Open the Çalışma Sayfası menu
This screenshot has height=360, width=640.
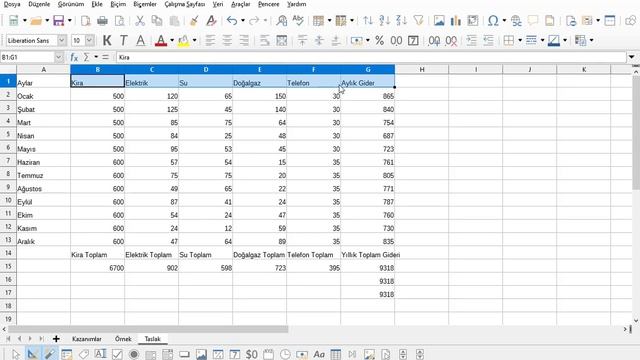pos(184,4)
